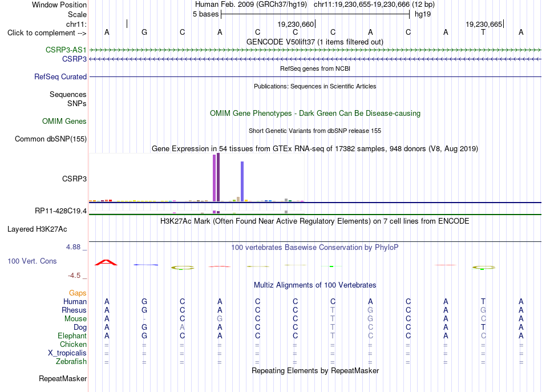Open the Common dbSNP(155) track label
This screenshot has width=542, height=392.
(x=51, y=139)
